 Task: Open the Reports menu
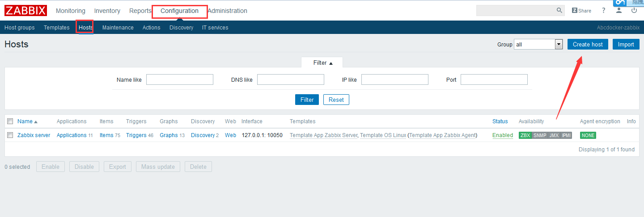point(140,11)
